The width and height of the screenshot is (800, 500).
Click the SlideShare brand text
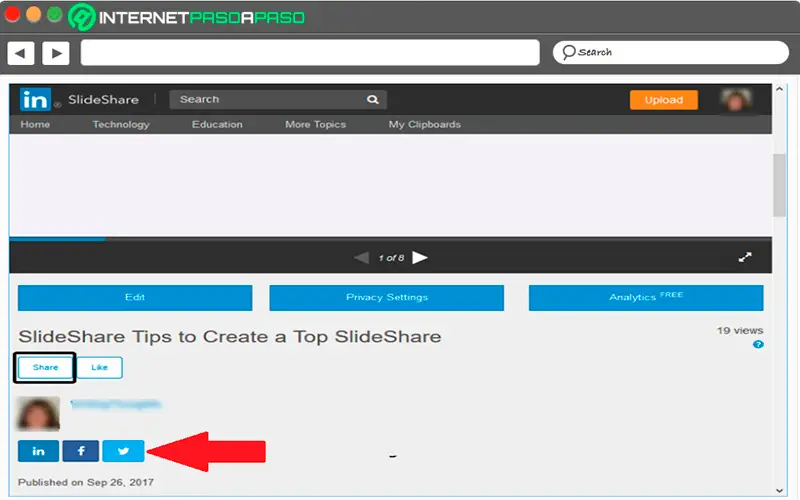pyautogui.click(x=104, y=99)
